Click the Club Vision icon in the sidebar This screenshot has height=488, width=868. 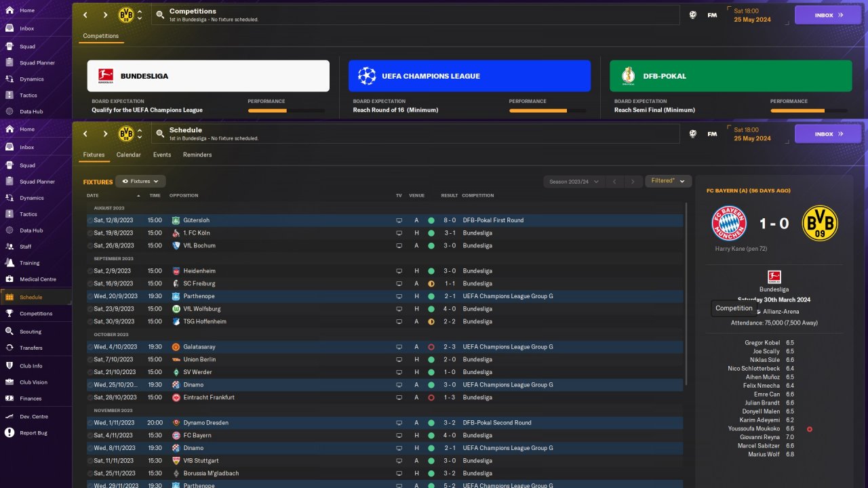tap(9, 382)
